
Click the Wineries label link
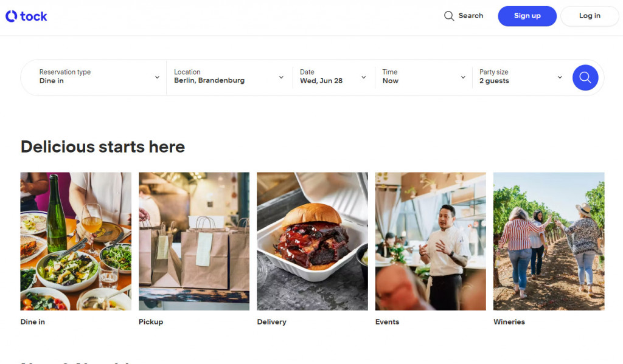pyautogui.click(x=509, y=321)
